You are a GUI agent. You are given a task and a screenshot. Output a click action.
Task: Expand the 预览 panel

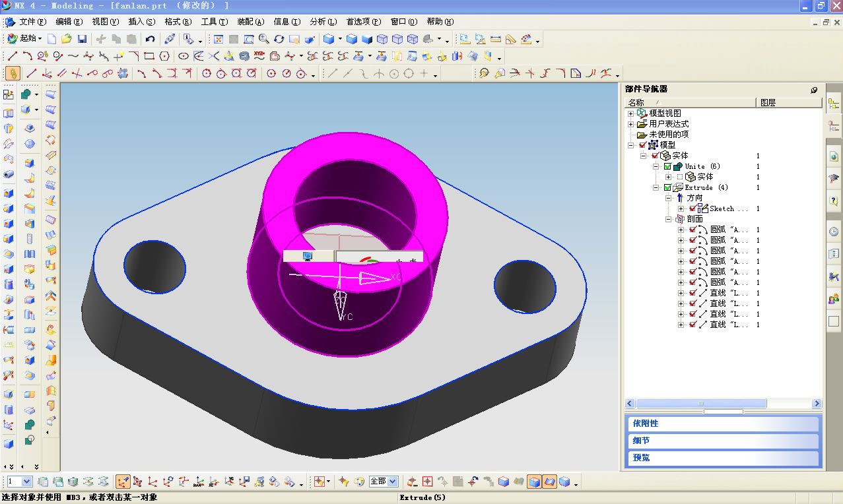(723, 458)
